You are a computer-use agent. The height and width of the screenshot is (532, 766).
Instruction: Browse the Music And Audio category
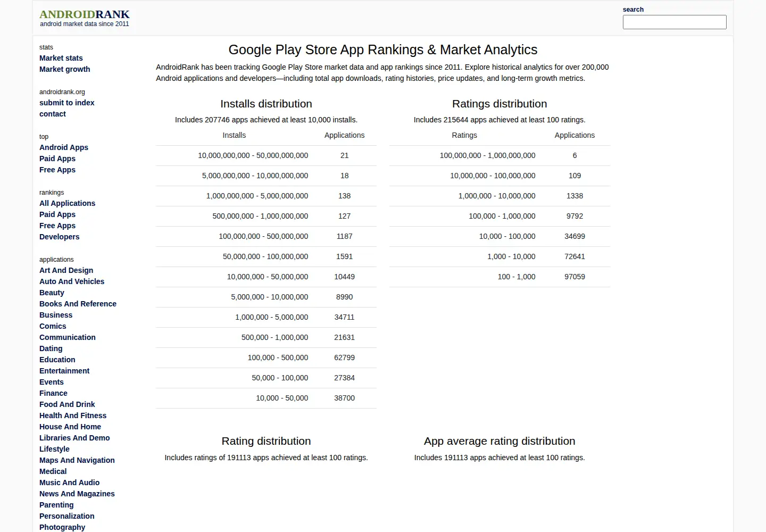coord(70,483)
